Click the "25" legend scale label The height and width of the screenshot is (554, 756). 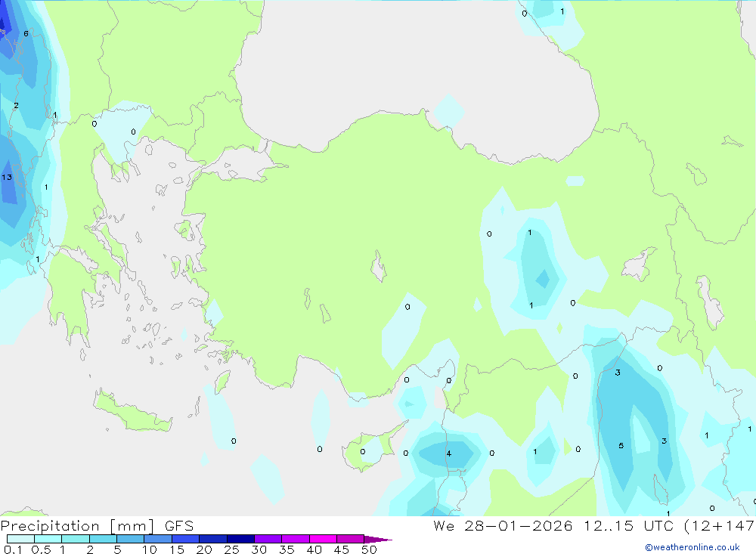[x=232, y=549]
